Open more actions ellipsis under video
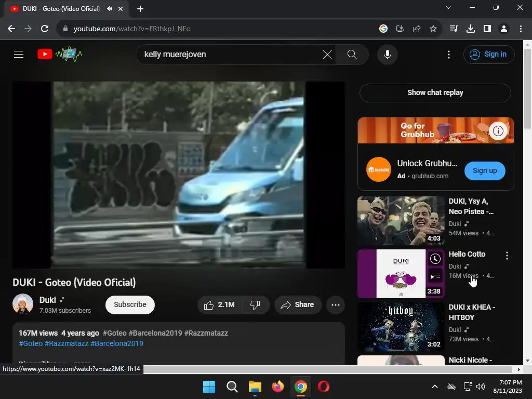The image size is (532, 399). pos(336,304)
